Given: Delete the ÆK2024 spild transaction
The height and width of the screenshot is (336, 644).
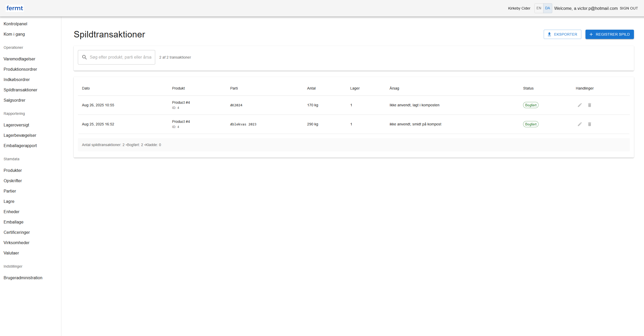Looking at the screenshot, I should pos(589,105).
